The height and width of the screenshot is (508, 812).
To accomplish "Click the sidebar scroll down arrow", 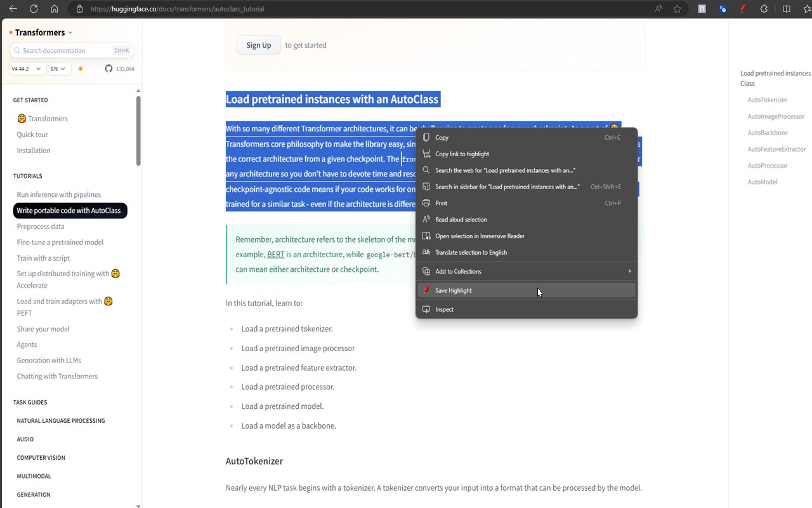I will coord(138,505).
